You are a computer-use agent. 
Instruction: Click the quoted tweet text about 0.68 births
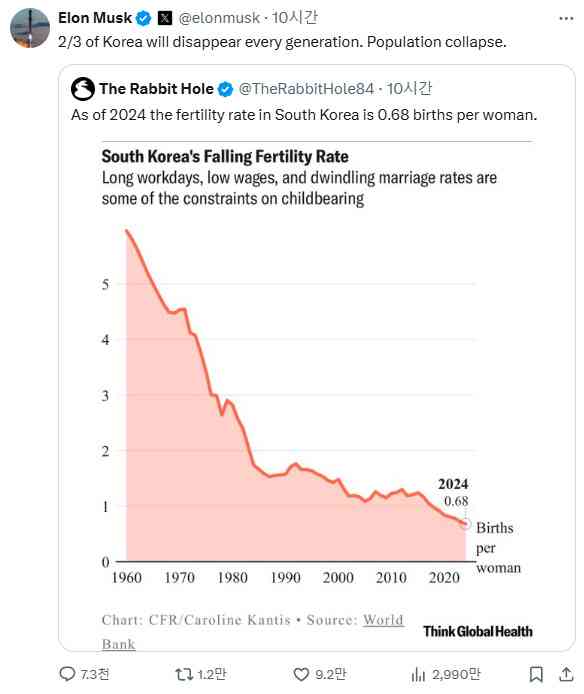coord(304,115)
